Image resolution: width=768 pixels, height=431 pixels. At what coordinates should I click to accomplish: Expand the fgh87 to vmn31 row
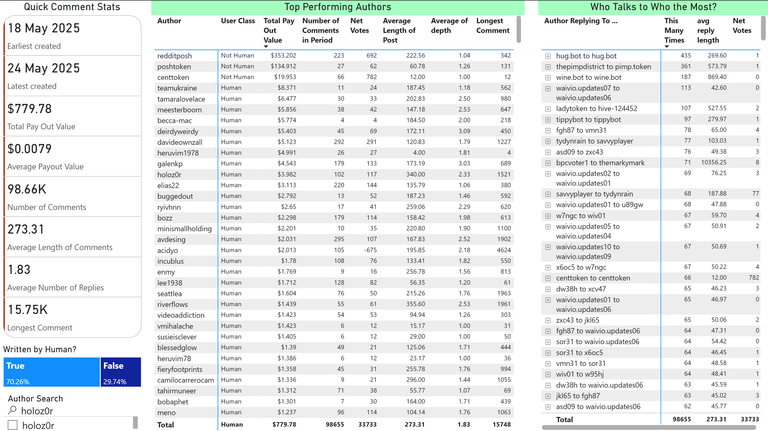pyautogui.click(x=548, y=130)
